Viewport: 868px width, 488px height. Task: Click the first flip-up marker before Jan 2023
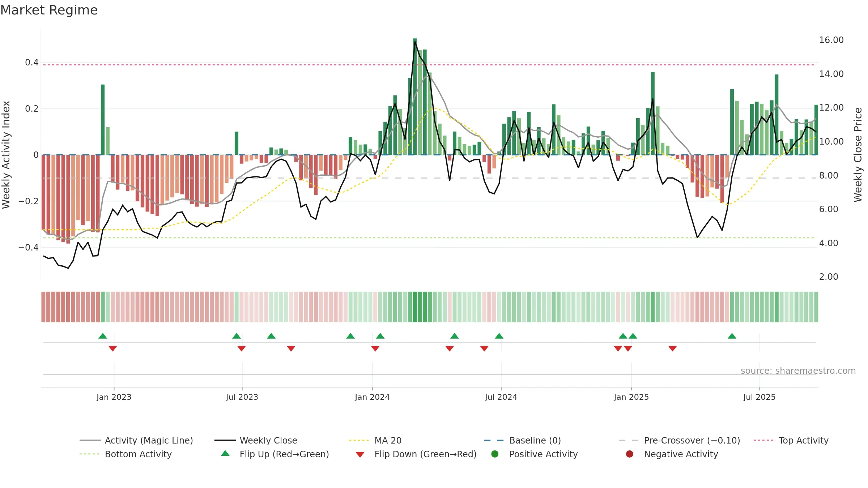[x=103, y=336]
